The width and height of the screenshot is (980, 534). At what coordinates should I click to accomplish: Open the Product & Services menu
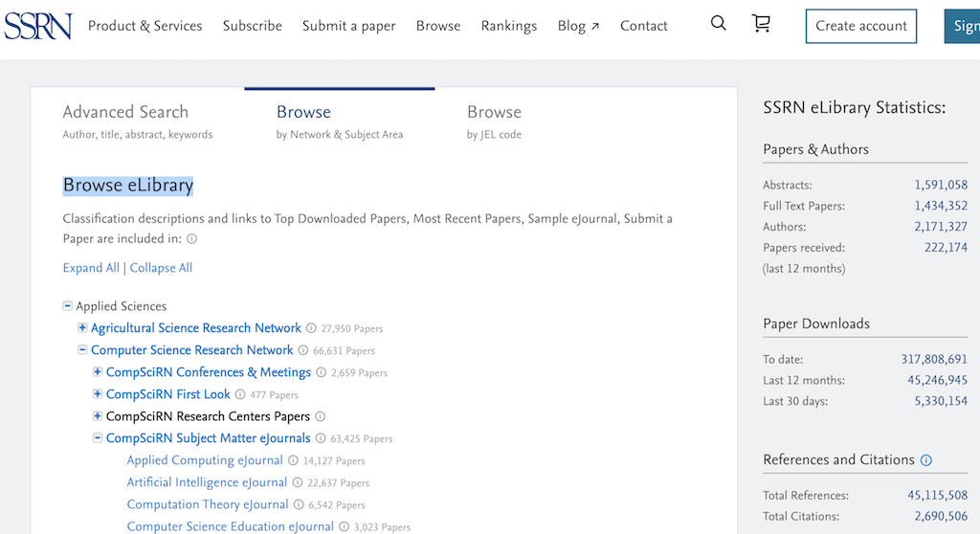(145, 26)
